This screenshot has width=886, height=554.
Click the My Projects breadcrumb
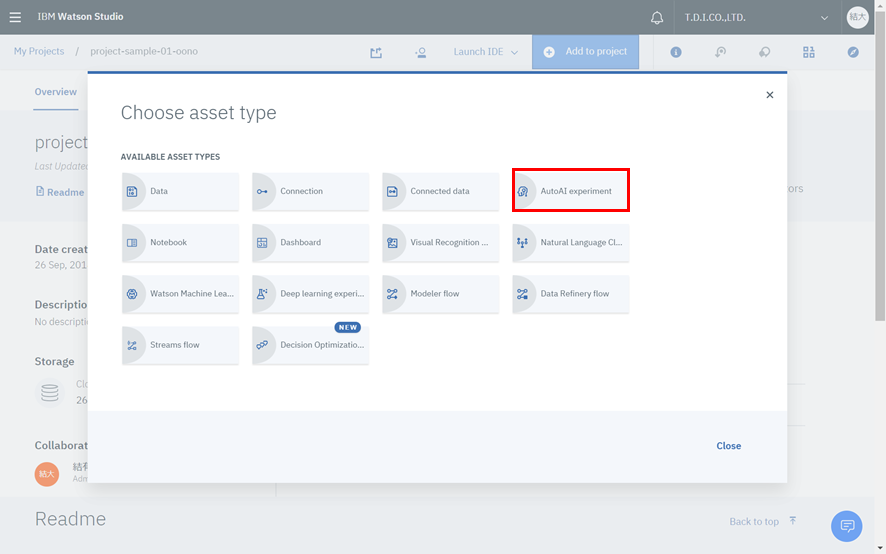click(39, 51)
